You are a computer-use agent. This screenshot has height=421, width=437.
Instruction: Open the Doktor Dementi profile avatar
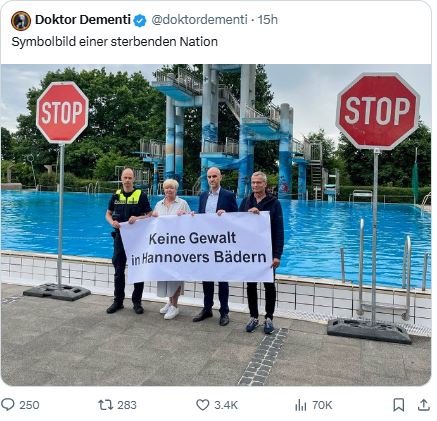[21, 21]
